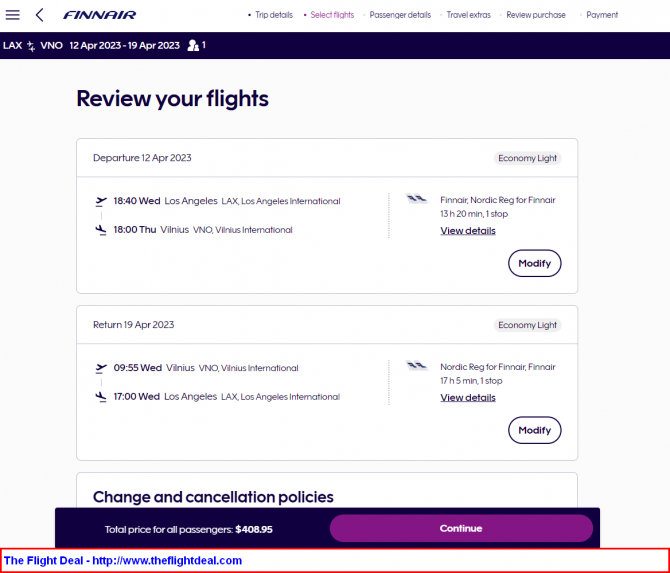Click the takeoff icon beside 09:55 Wed

(101, 368)
